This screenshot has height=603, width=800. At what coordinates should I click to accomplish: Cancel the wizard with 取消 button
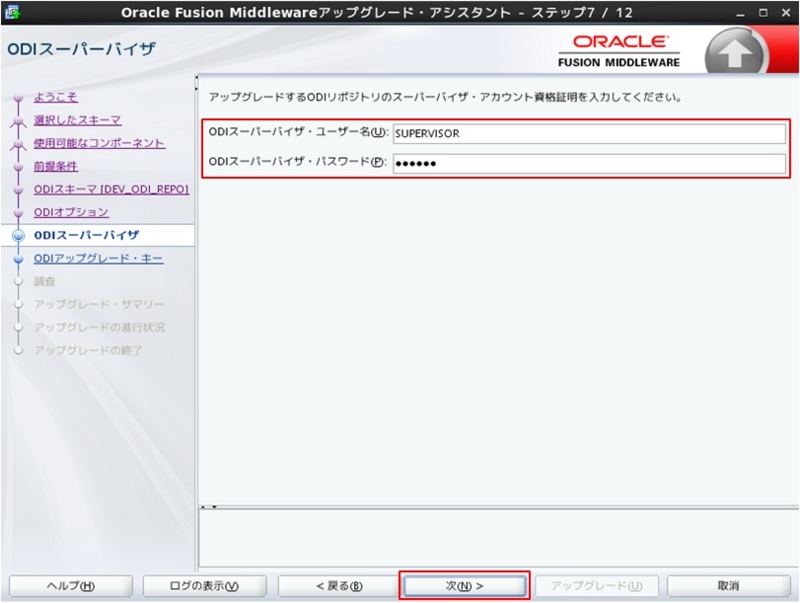(729, 586)
